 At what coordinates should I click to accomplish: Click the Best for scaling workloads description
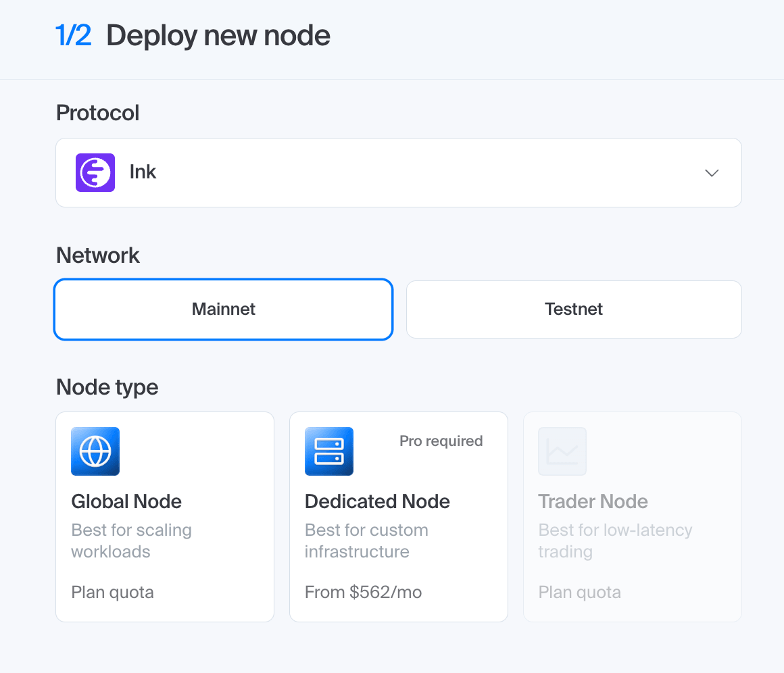132,541
